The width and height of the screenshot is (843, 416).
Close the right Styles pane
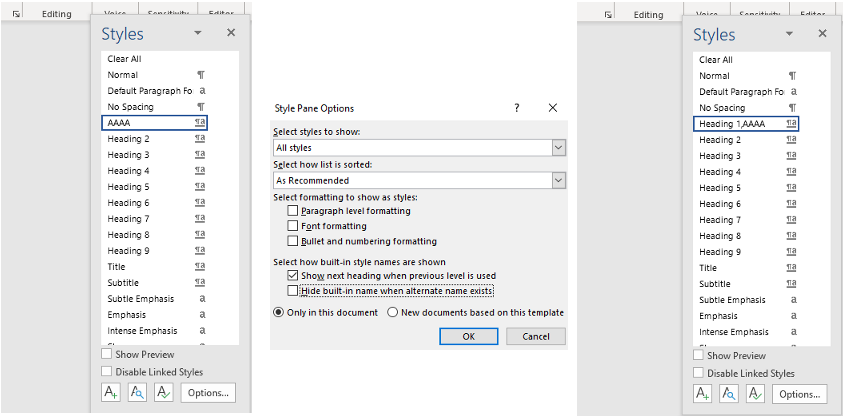822,33
